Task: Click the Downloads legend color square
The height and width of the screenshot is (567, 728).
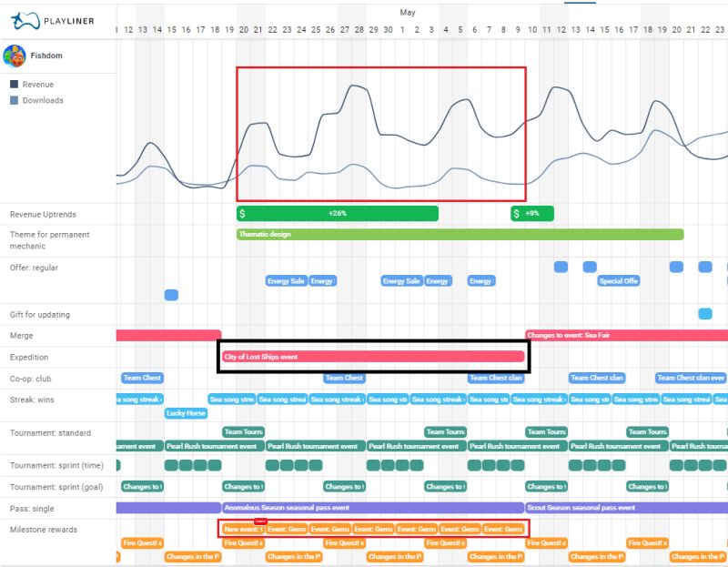Action: [14, 100]
